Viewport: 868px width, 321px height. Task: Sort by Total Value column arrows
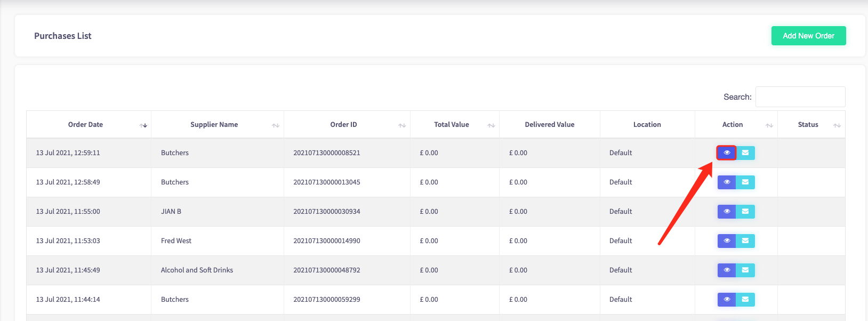[x=491, y=125]
